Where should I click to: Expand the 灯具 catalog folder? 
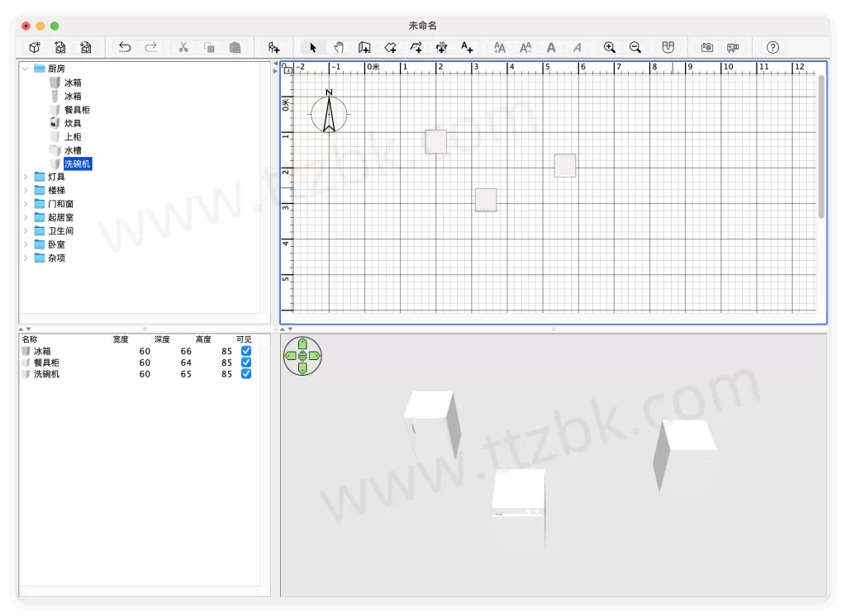tap(26, 177)
